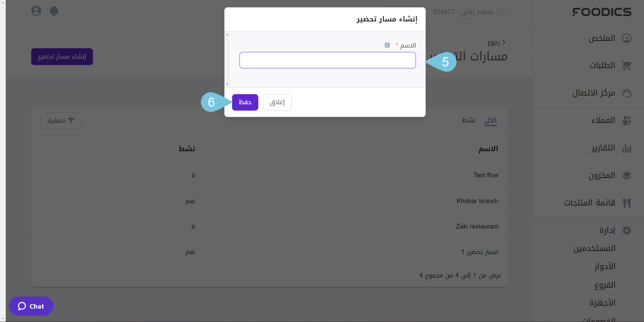This screenshot has height=322, width=644.
Task: Switch to the active (نشط) tab
Action: tap(468, 120)
